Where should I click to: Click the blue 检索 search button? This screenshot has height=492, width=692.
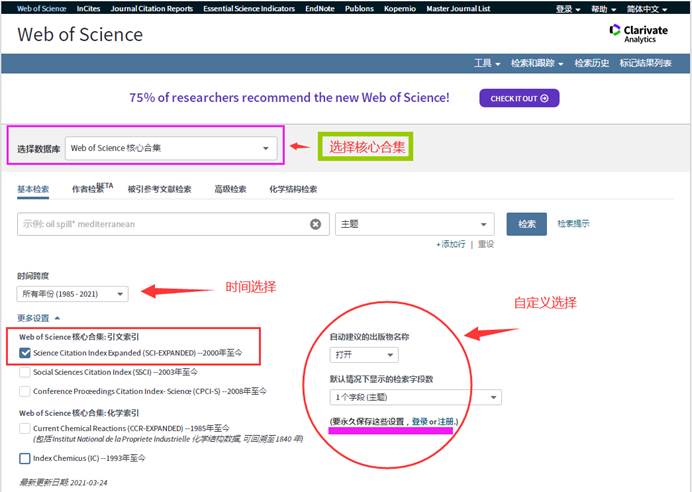tap(527, 224)
